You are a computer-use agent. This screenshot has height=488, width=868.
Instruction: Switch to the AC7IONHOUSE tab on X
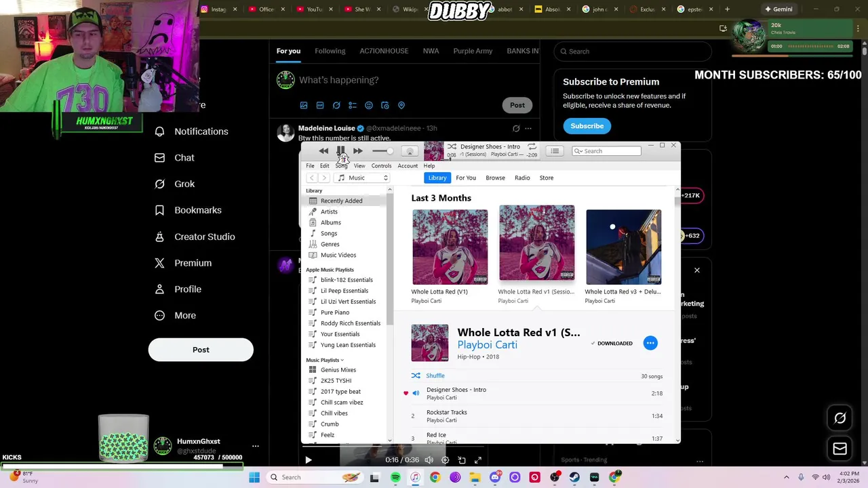click(384, 51)
